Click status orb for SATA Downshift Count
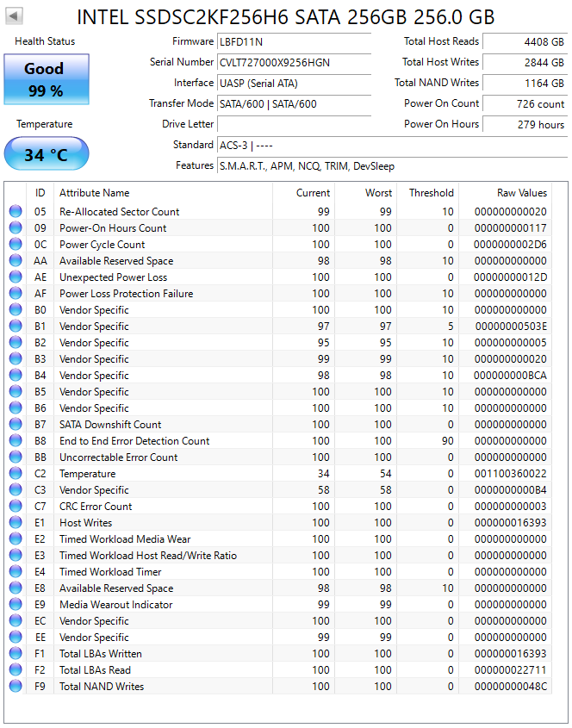This screenshot has height=728, width=572. click(x=16, y=425)
